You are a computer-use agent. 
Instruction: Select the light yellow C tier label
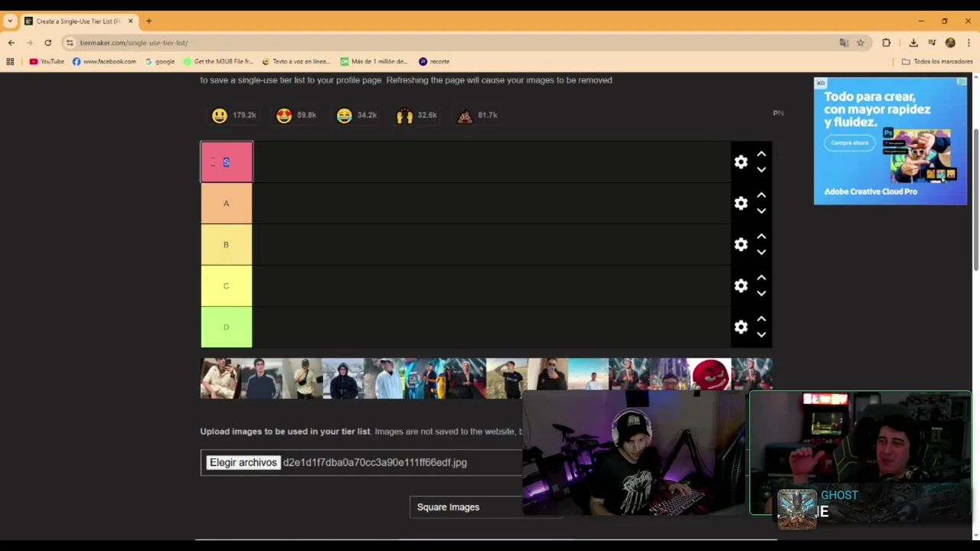(x=227, y=286)
